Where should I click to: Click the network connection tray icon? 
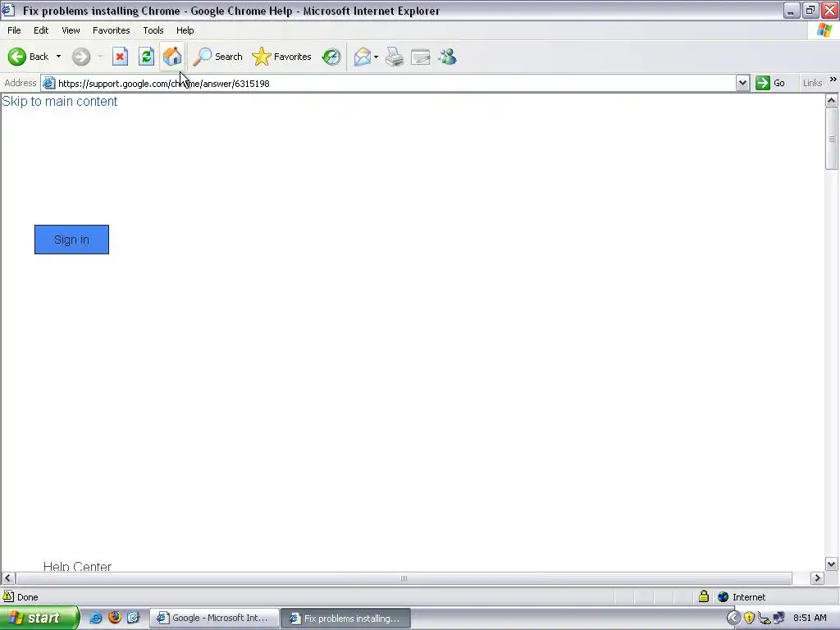click(778, 619)
